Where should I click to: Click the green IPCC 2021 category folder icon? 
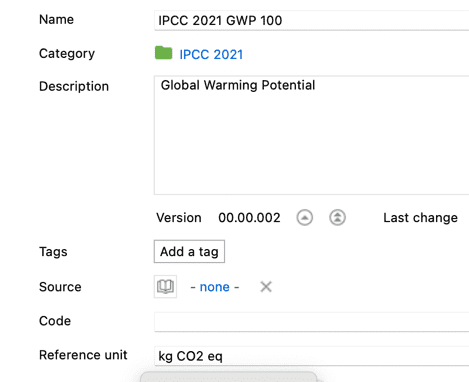(x=163, y=53)
